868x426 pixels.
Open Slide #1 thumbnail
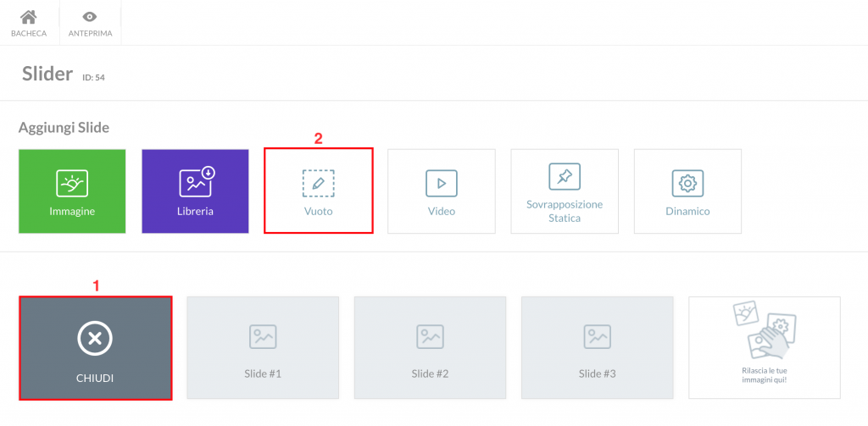(263, 347)
